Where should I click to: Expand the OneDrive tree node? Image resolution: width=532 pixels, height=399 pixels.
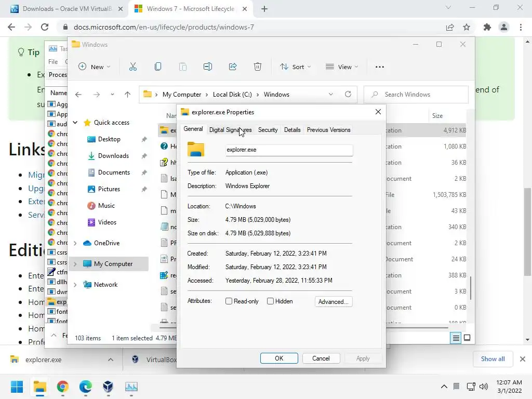75,243
